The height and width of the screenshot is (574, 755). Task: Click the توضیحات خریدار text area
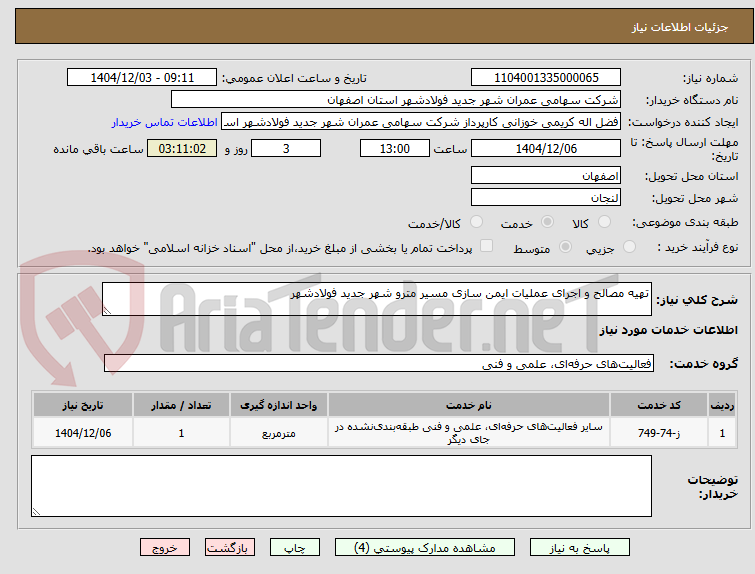coord(341,486)
